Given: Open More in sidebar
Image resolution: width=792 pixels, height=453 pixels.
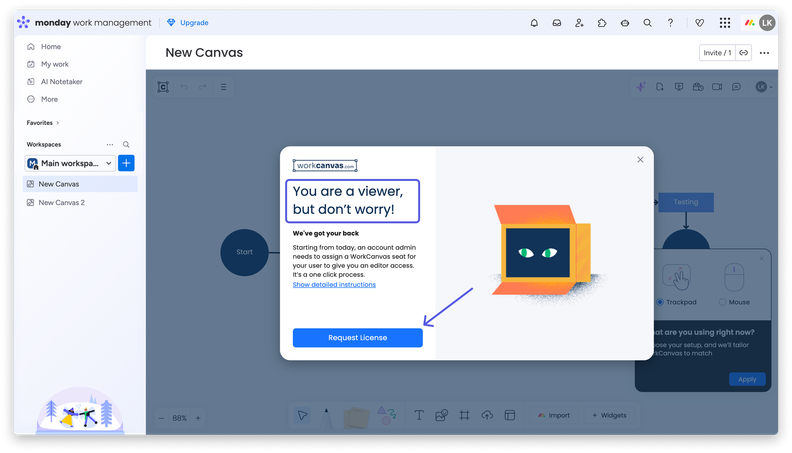Looking at the screenshot, I should point(49,99).
